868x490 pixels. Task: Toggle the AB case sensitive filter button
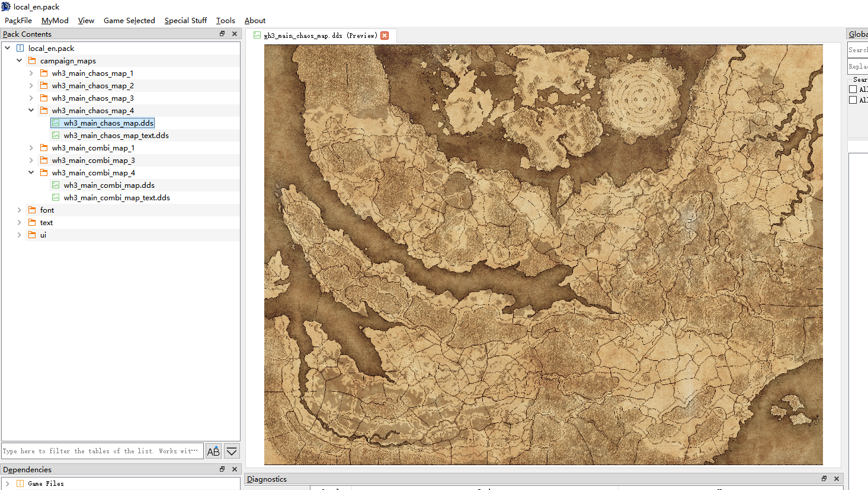pos(213,451)
